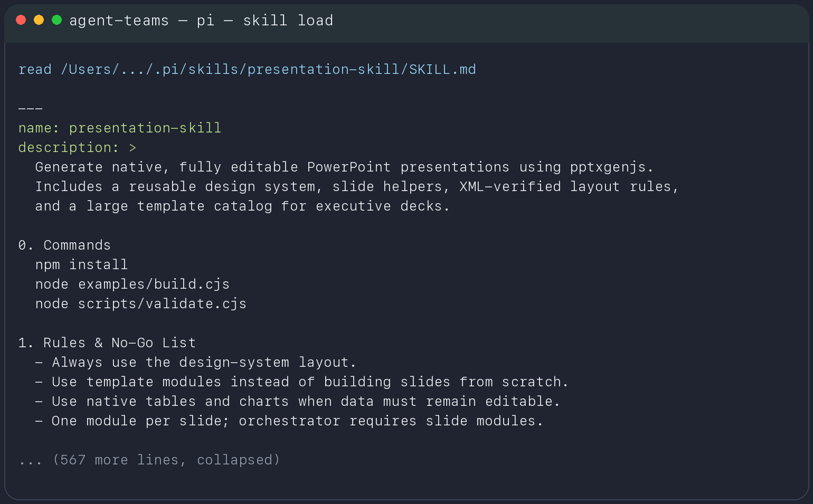Click the yellow minimize circle icon
This screenshot has height=504, width=813.
pos(39,20)
